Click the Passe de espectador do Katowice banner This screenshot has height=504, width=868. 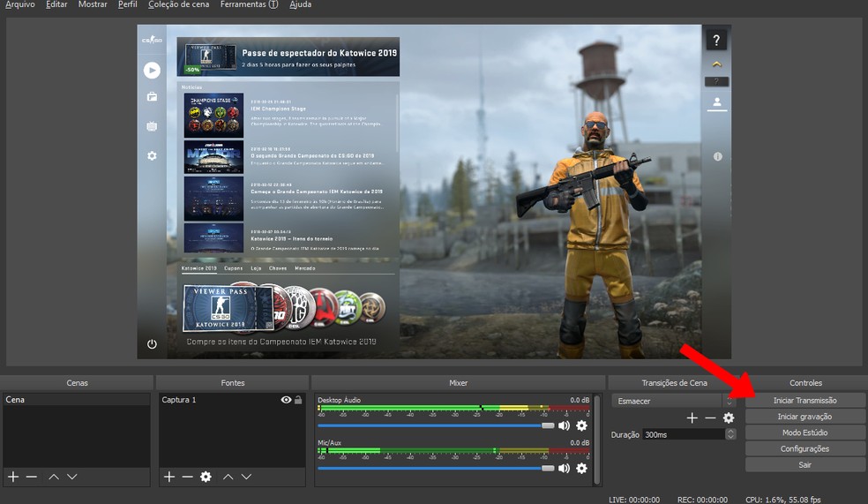[x=288, y=56]
